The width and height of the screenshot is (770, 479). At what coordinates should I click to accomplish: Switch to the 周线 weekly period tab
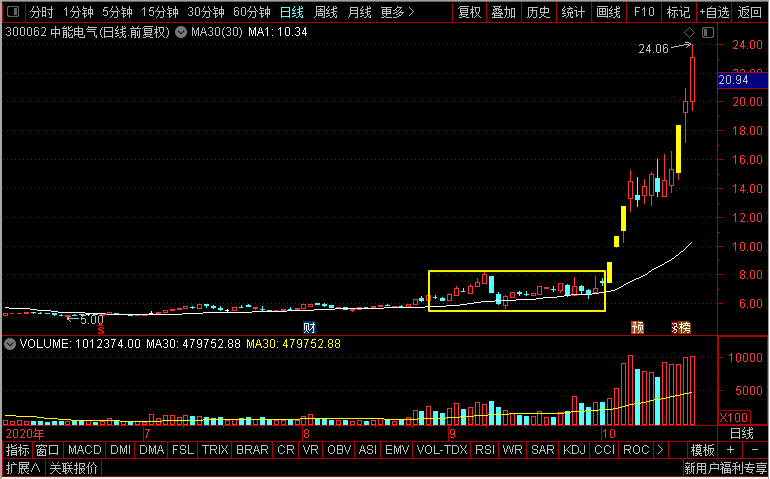click(326, 12)
